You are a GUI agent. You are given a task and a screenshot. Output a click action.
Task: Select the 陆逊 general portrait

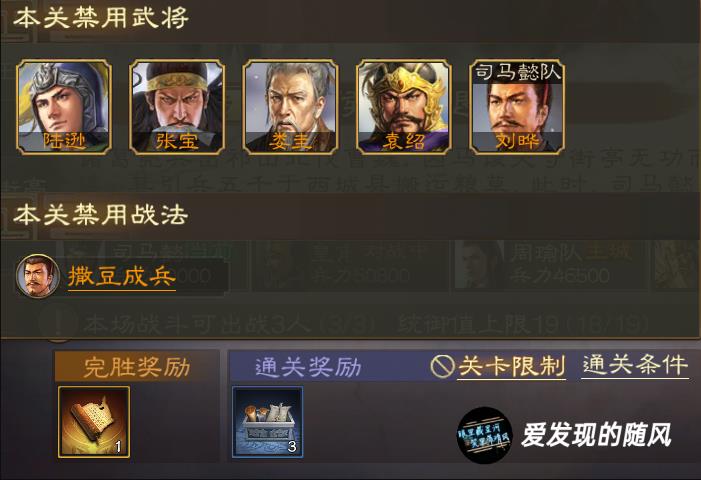click(x=64, y=107)
